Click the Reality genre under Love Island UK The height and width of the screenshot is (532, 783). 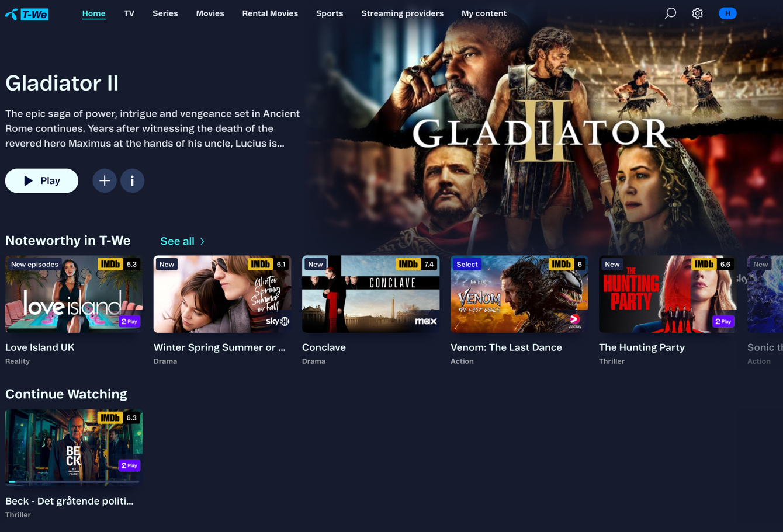pyautogui.click(x=18, y=361)
